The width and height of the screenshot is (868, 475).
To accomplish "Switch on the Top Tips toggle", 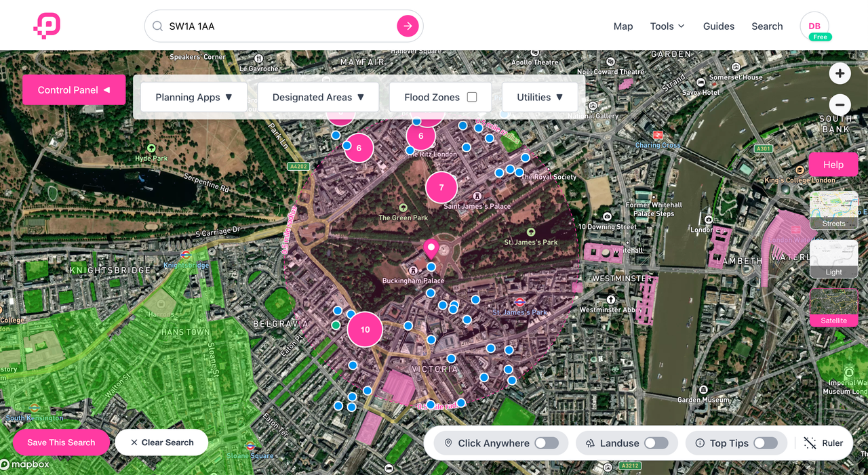I will (766, 443).
